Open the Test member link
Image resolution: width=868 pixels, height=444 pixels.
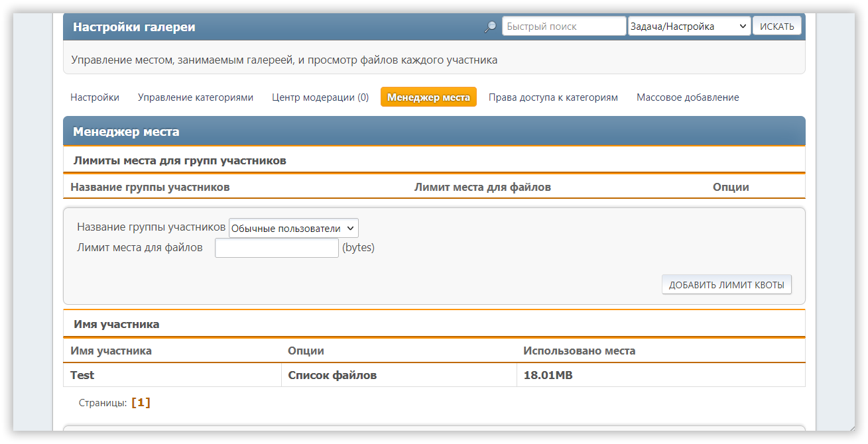(82, 375)
